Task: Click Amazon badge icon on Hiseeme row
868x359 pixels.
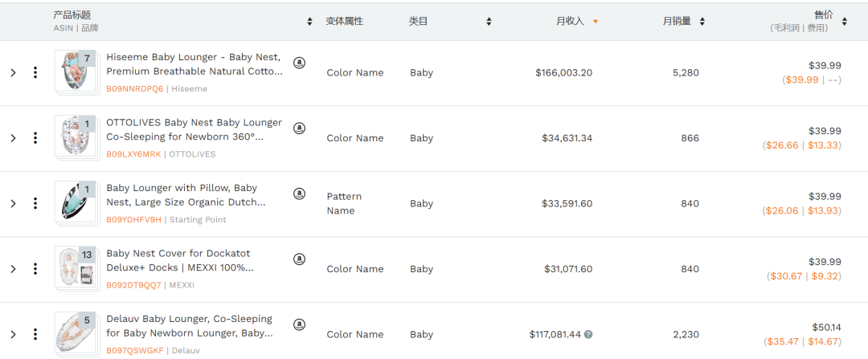Action: click(x=299, y=63)
